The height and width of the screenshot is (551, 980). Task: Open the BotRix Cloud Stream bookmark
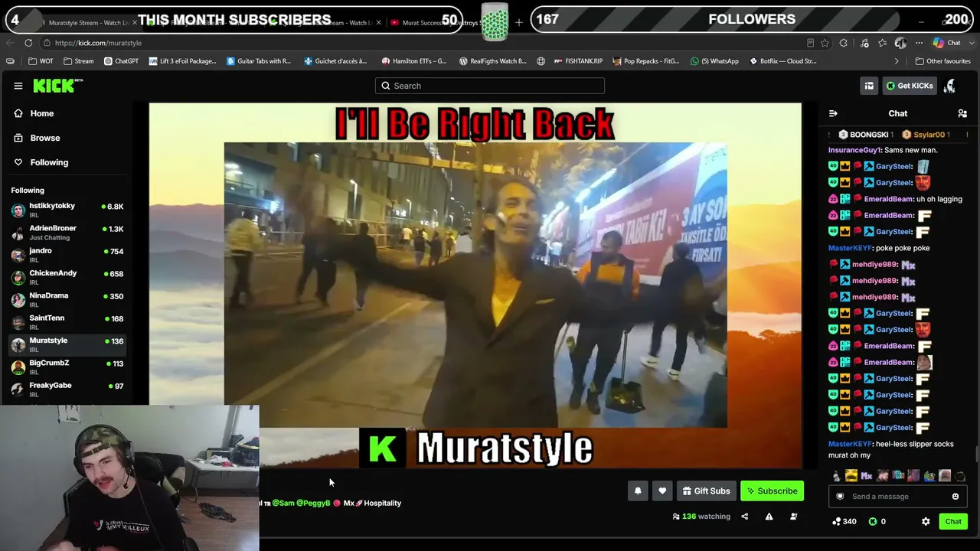coord(782,61)
